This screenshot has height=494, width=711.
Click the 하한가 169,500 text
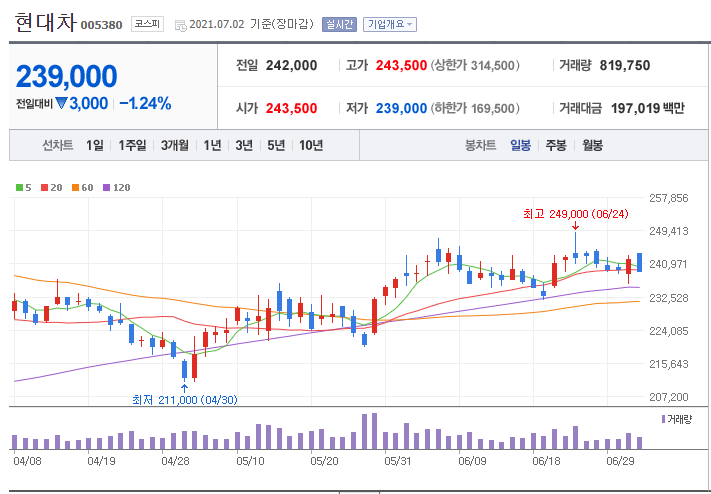coord(474,108)
